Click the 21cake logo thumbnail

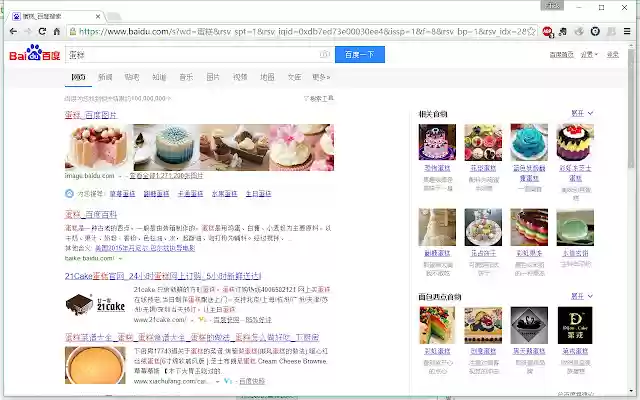point(95,304)
